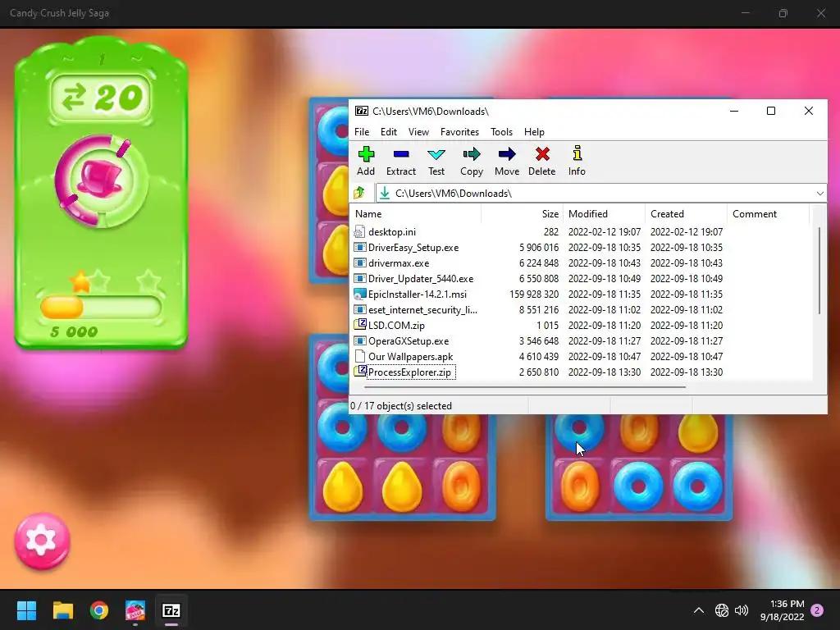Click the 20 moves counter in Candy Crush
Image resolution: width=840 pixels, height=630 pixels.
[101, 97]
